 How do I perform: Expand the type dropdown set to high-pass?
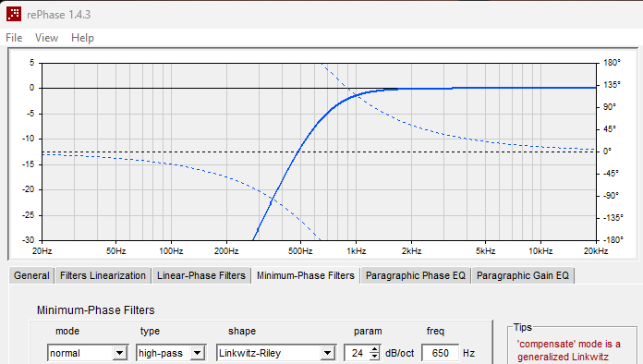[198, 353]
